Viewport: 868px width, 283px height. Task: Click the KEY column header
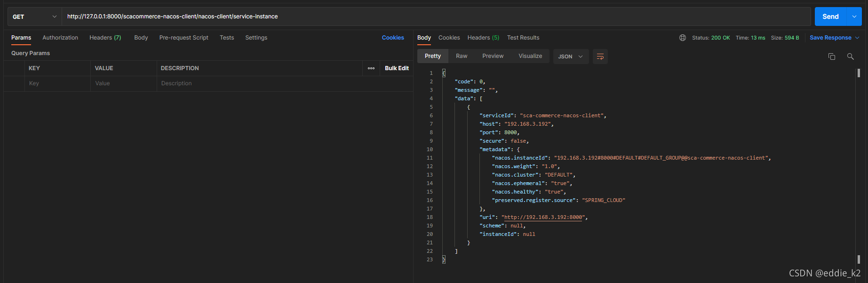click(x=34, y=68)
